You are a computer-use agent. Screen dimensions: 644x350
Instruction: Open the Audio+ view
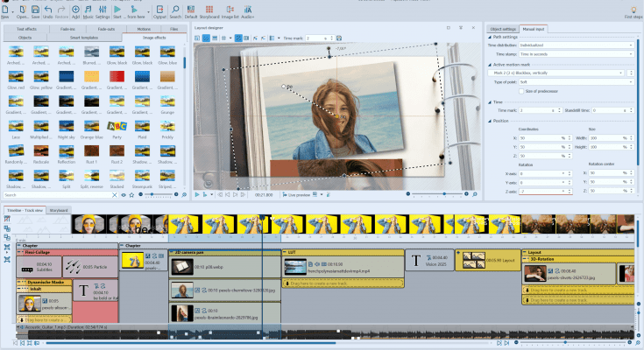point(248,11)
